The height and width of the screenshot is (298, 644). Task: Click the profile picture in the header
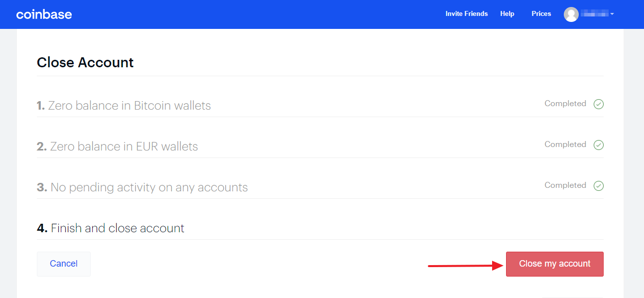click(571, 14)
